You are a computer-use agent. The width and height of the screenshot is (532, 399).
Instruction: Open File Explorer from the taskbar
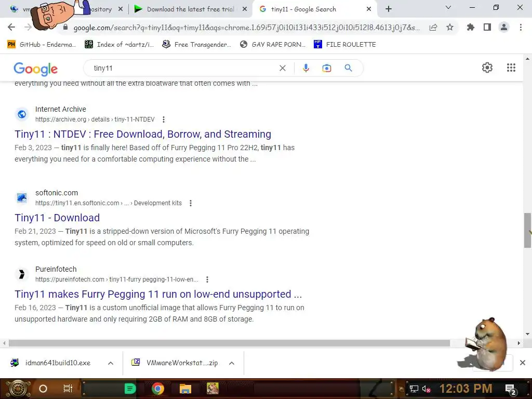185,389
